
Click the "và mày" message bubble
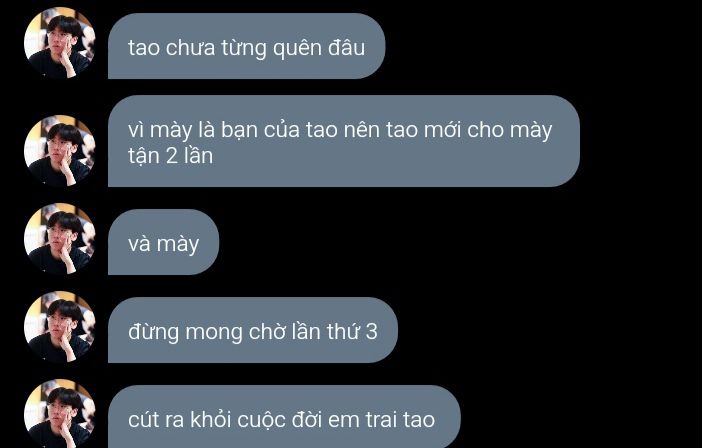pos(163,242)
